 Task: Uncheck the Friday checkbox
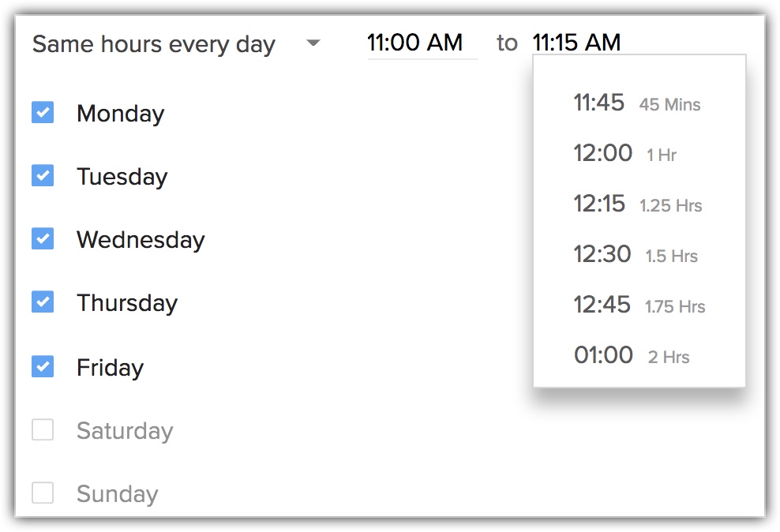[43, 367]
